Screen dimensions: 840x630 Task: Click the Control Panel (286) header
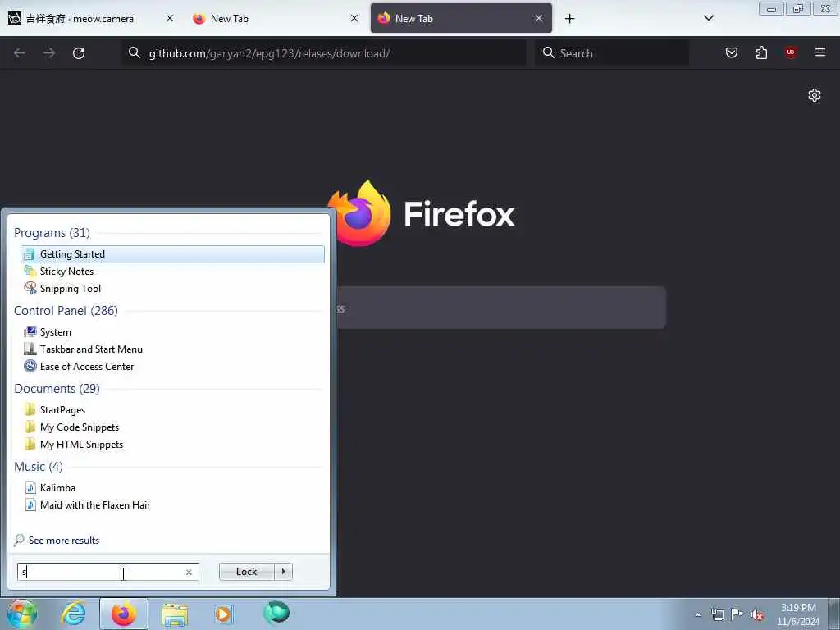click(x=66, y=311)
